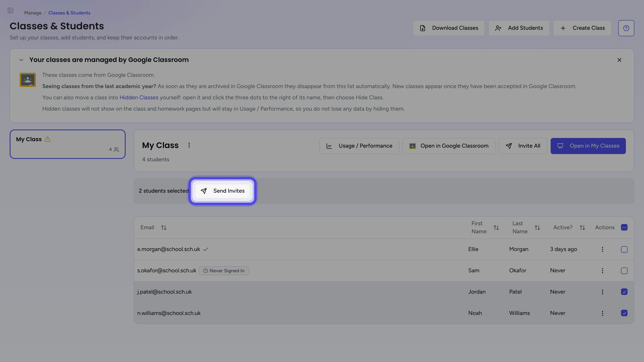Click the n.williams@school.sch.uk email cell
This screenshot has width=644, height=362.
(x=169, y=313)
